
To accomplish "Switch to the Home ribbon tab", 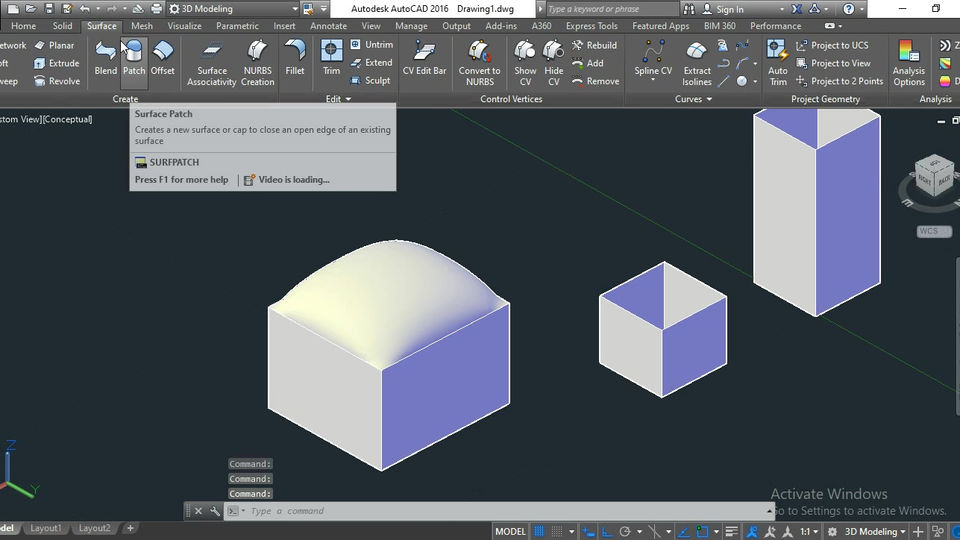I will coord(23,26).
